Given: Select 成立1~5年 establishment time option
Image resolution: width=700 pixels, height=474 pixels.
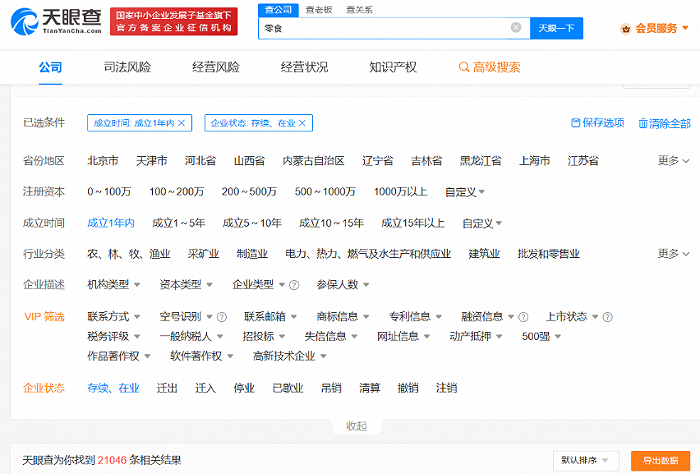Looking at the screenshot, I should 178,223.
